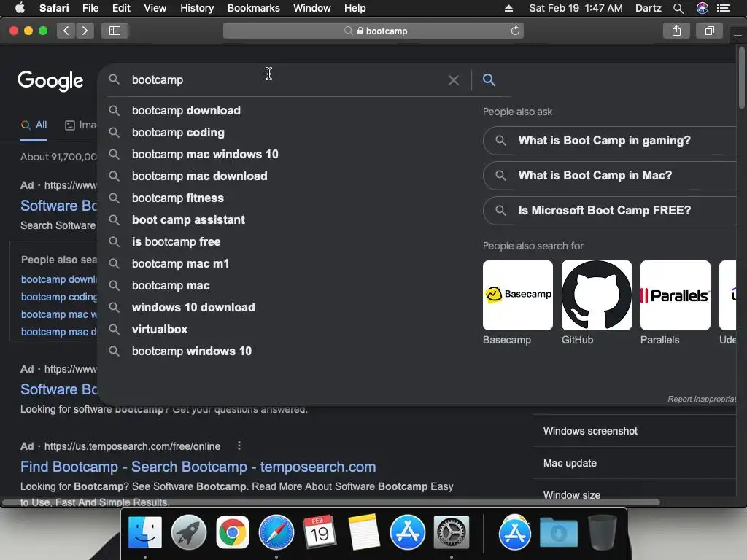Open the Dartz user menu
The height and width of the screenshot is (560, 747).
649,8
